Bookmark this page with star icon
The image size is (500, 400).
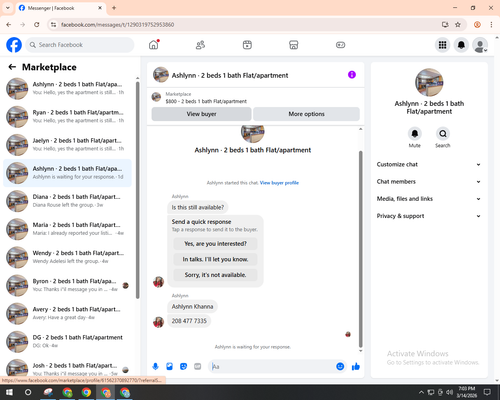(x=458, y=25)
